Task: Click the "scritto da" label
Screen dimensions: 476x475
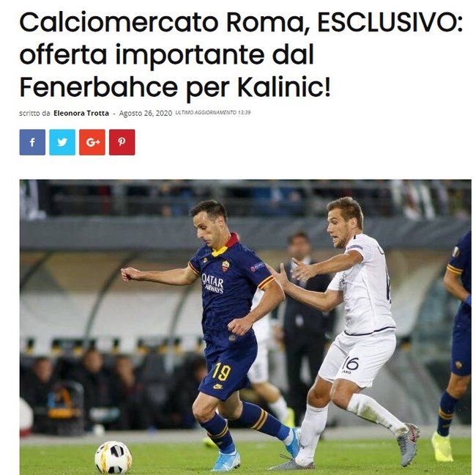Action: pyautogui.click(x=34, y=113)
